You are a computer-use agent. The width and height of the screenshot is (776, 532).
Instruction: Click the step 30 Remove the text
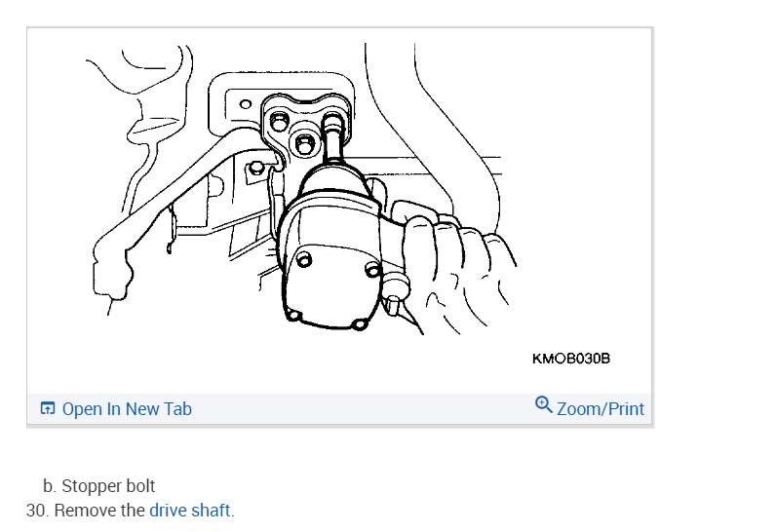99,510
